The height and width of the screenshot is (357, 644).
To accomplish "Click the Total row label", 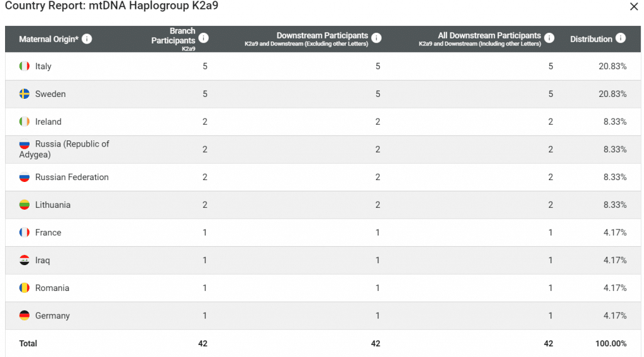I will (x=28, y=343).
